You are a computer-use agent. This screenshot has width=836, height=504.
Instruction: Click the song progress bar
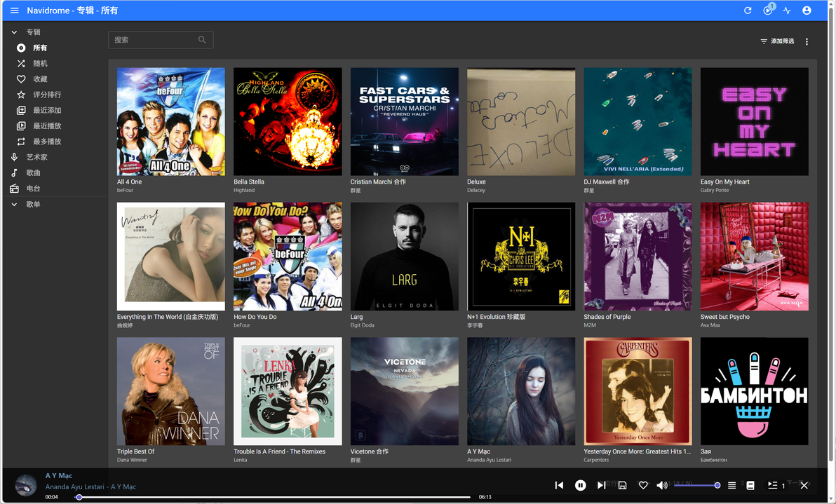272,497
